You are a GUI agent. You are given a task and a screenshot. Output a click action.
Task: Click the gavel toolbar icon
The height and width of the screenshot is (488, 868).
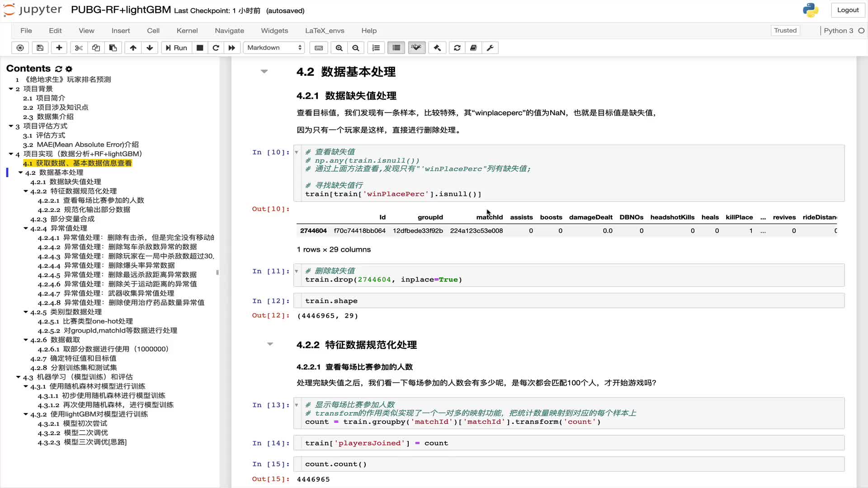coord(437,48)
